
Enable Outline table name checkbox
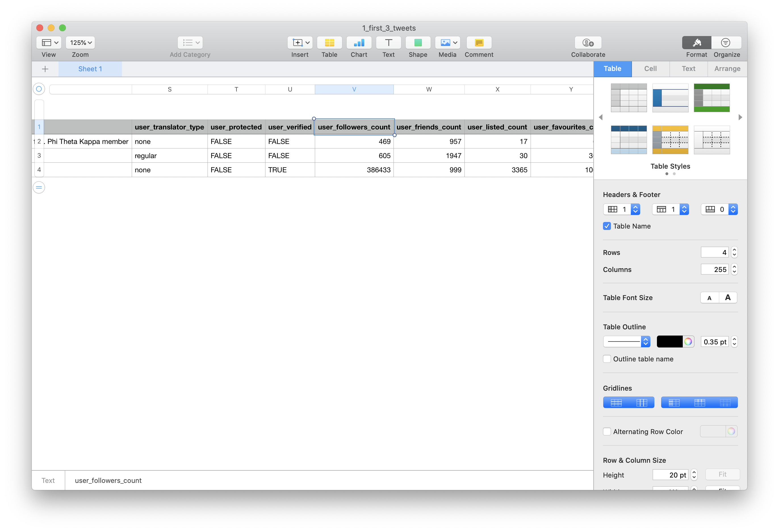(607, 359)
